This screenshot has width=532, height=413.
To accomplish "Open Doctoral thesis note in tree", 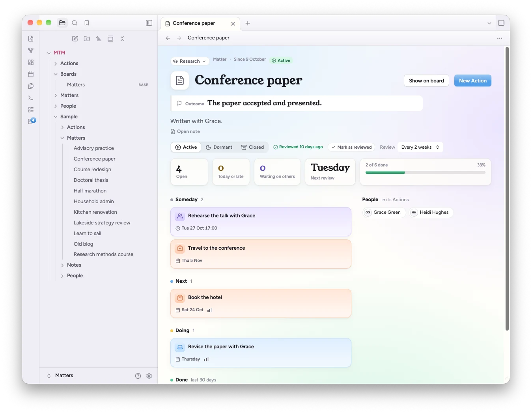I will (91, 180).
